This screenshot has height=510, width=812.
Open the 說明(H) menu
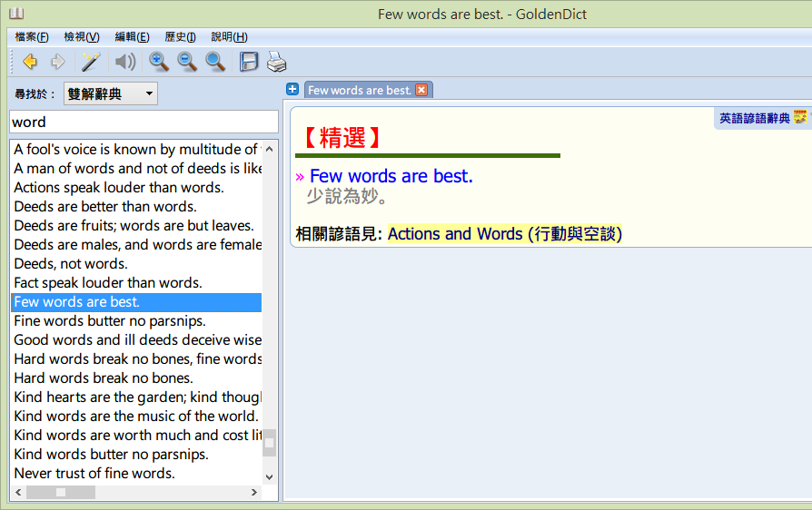[230, 36]
